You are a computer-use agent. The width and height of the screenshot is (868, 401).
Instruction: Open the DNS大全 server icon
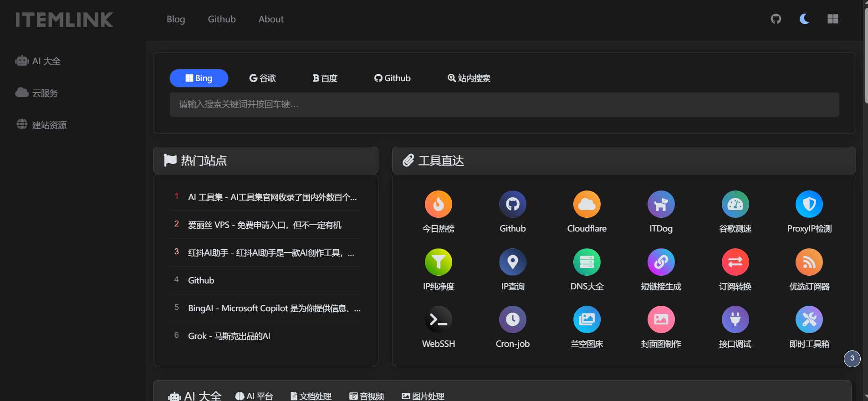point(587,262)
